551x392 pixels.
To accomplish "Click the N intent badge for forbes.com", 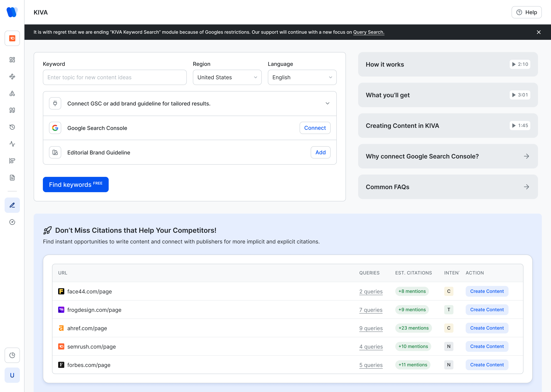I will [x=449, y=365].
